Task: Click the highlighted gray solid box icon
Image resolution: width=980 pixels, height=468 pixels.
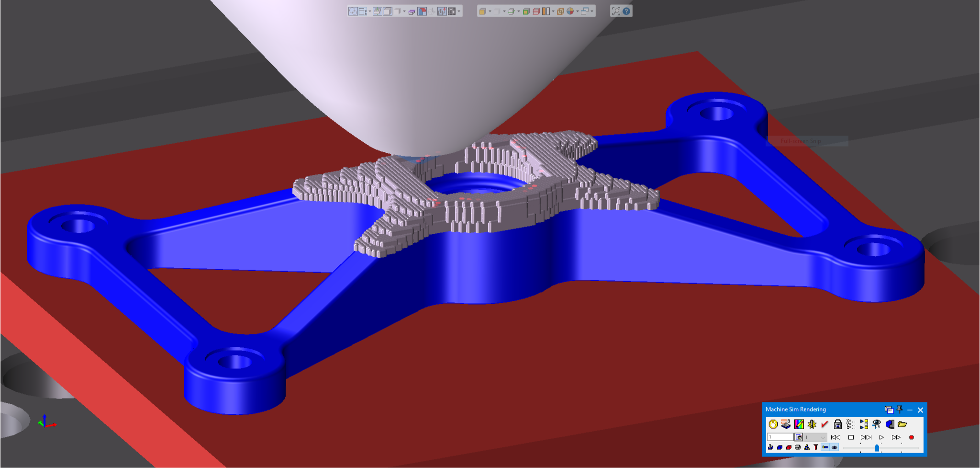Action: click(388, 11)
